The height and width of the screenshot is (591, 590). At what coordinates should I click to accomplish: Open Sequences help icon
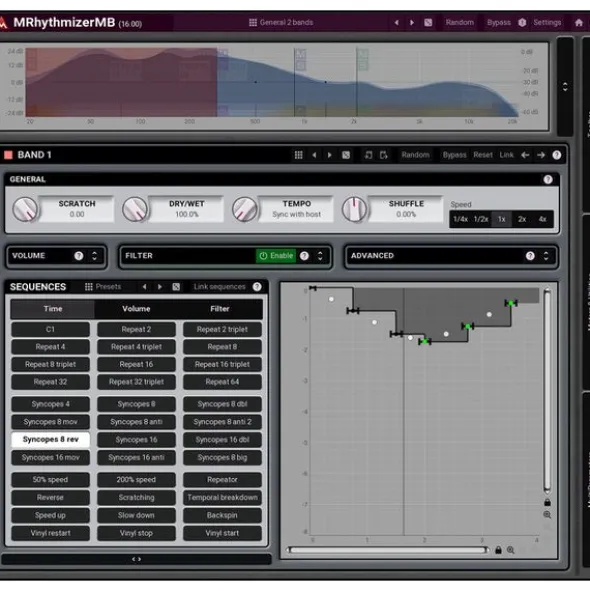(x=257, y=287)
